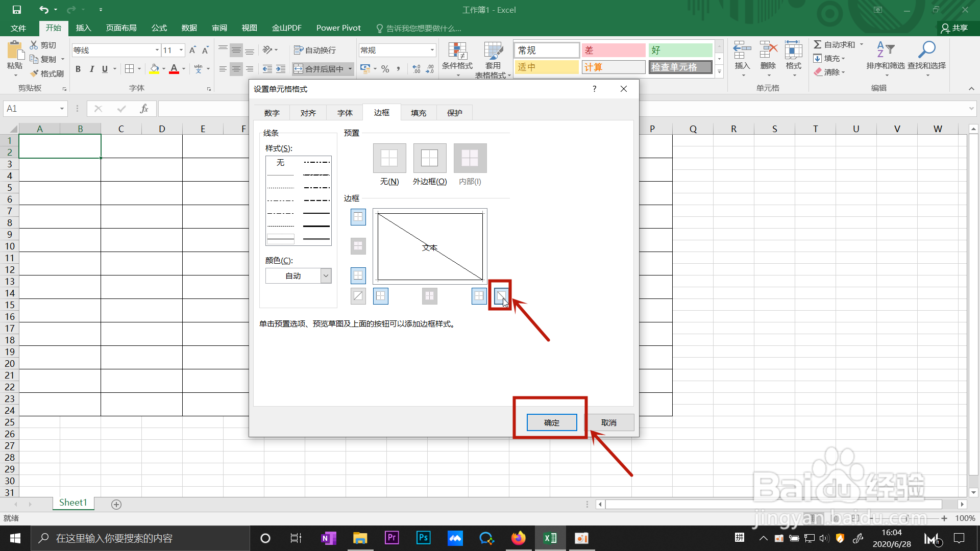Click the 取消 button
This screenshot has width=980, height=551.
(x=610, y=422)
